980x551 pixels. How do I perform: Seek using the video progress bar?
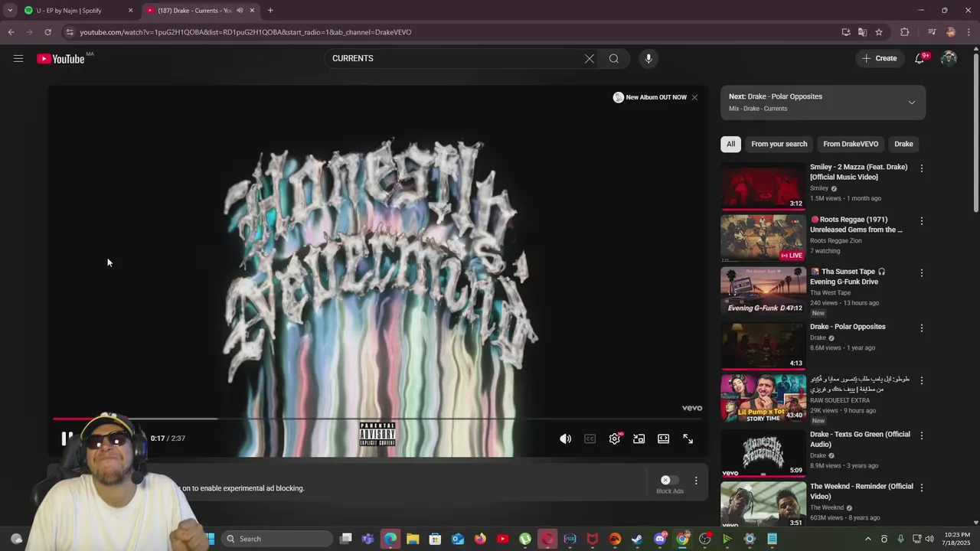coord(377,419)
